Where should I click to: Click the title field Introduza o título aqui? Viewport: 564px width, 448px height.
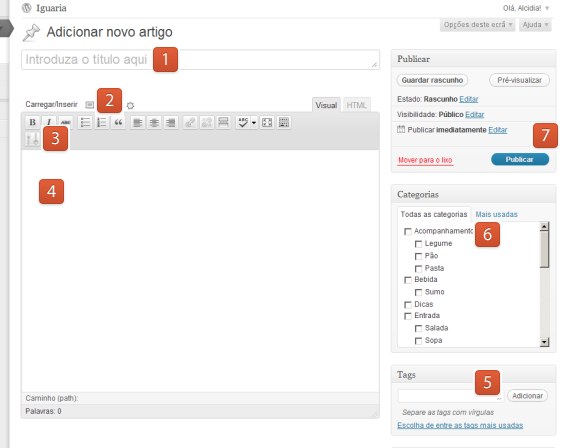(x=200, y=60)
